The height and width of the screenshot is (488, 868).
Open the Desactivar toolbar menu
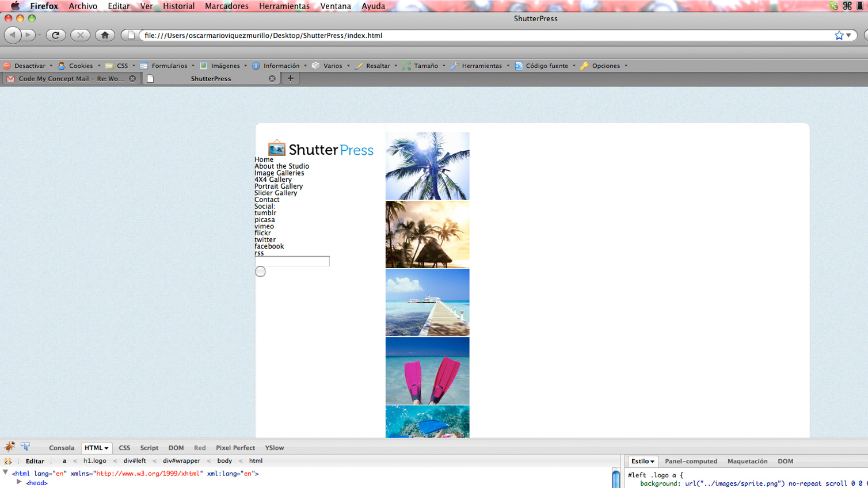28,66
